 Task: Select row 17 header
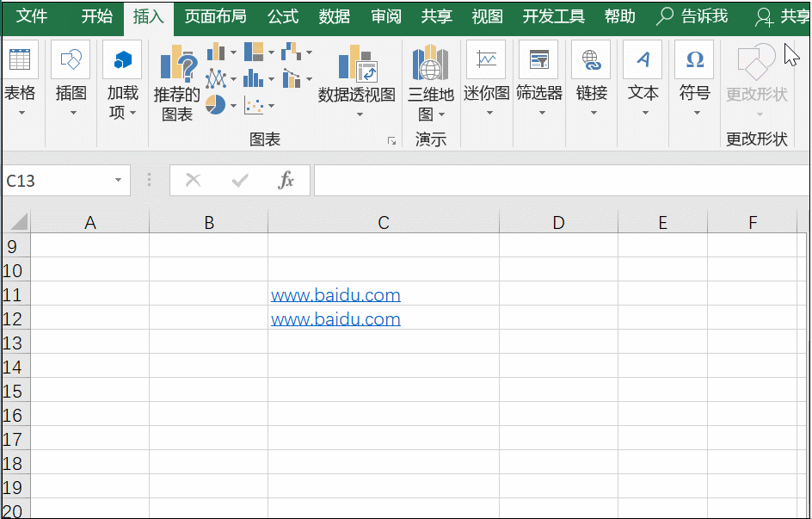(15, 439)
